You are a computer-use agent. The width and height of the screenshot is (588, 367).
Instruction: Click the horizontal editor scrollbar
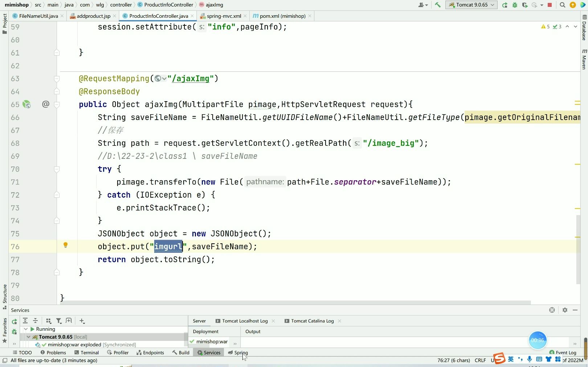[x=295, y=302]
